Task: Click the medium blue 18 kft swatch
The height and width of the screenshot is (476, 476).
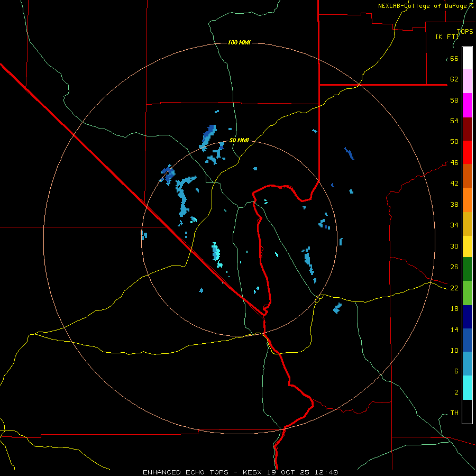Action: click(x=467, y=340)
